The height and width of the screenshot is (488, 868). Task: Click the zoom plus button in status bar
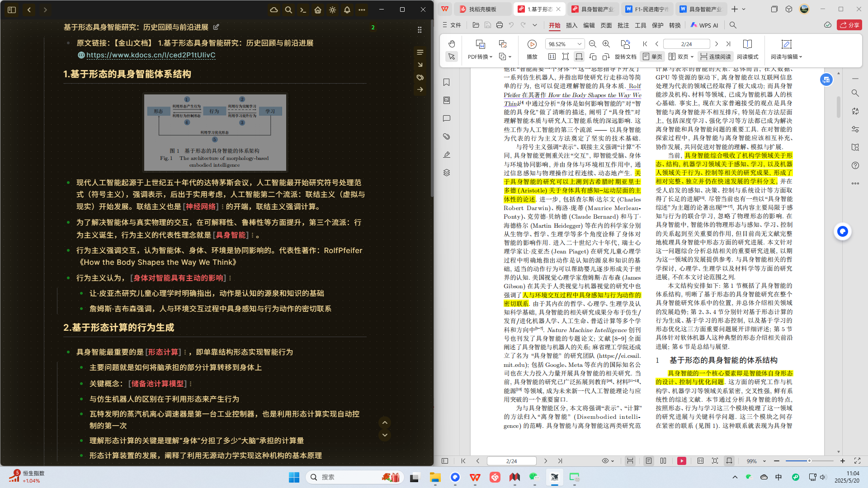(843, 461)
